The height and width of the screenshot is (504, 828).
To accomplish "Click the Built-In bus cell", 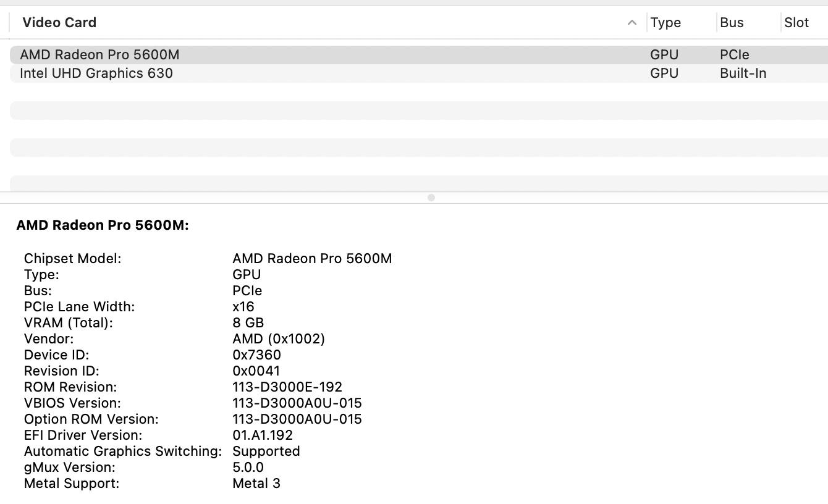I will tap(743, 73).
